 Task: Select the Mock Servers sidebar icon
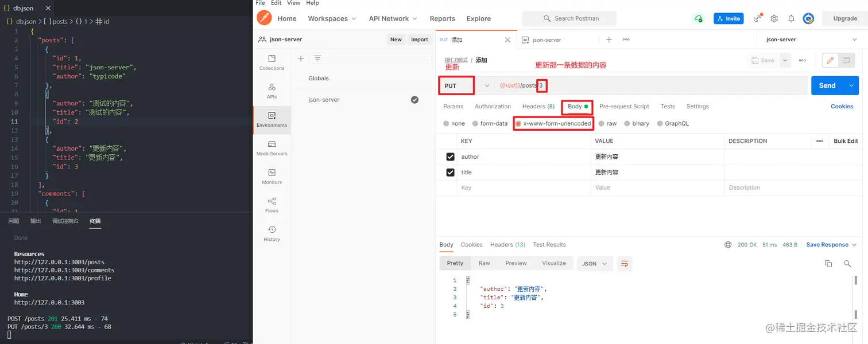[x=271, y=147]
